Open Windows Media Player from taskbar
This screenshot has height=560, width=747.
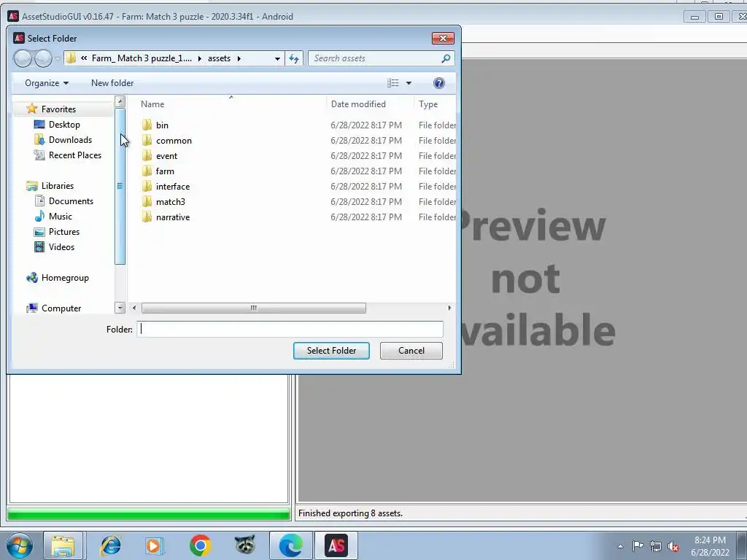coord(155,545)
